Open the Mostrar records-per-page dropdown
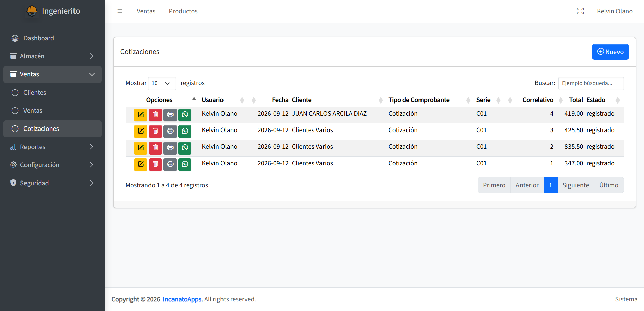The height and width of the screenshot is (311, 644). (x=162, y=83)
